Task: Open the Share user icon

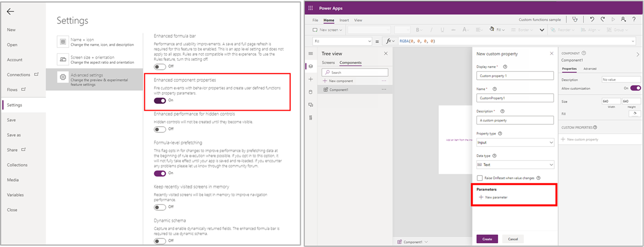Action: pos(623,20)
